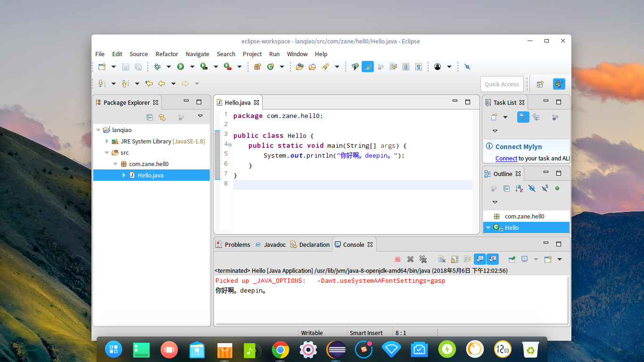Open Google Chrome from the dock
Image resolution: width=644 pixels, height=362 pixels.
281,350
